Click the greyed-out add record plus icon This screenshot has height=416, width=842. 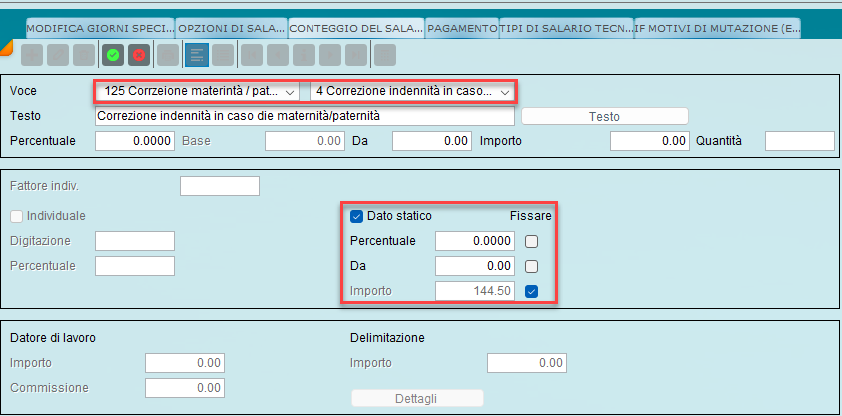[x=32, y=55]
